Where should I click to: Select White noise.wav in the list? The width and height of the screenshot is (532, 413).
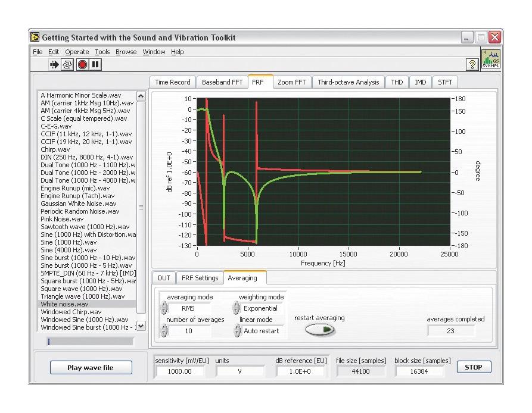click(x=88, y=304)
